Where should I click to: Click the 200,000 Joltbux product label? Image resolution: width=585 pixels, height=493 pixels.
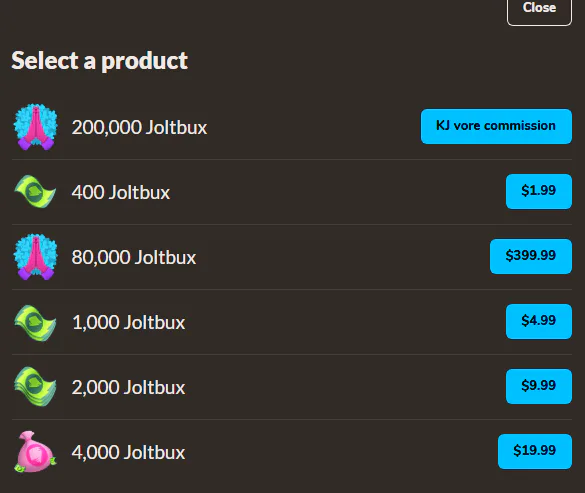click(139, 127)
